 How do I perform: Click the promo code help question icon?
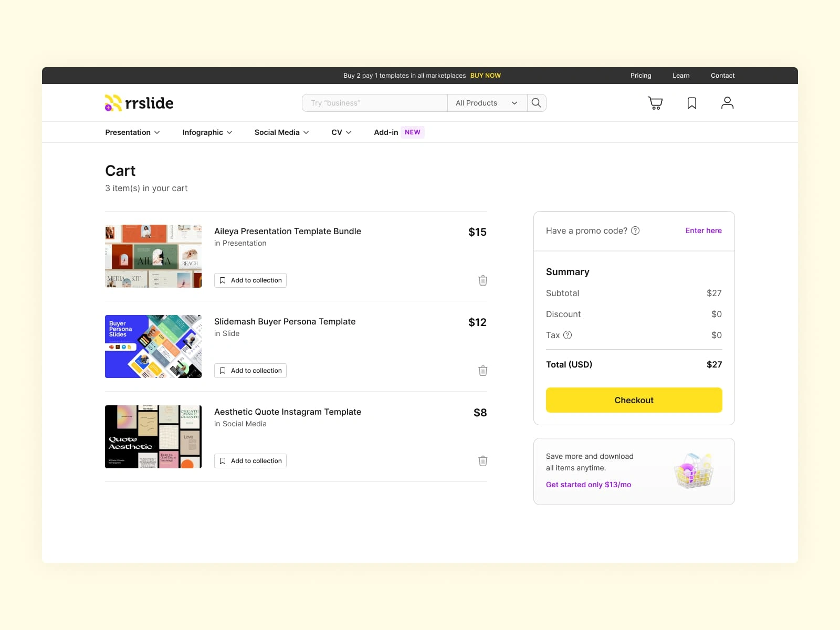tap(635, 230)
